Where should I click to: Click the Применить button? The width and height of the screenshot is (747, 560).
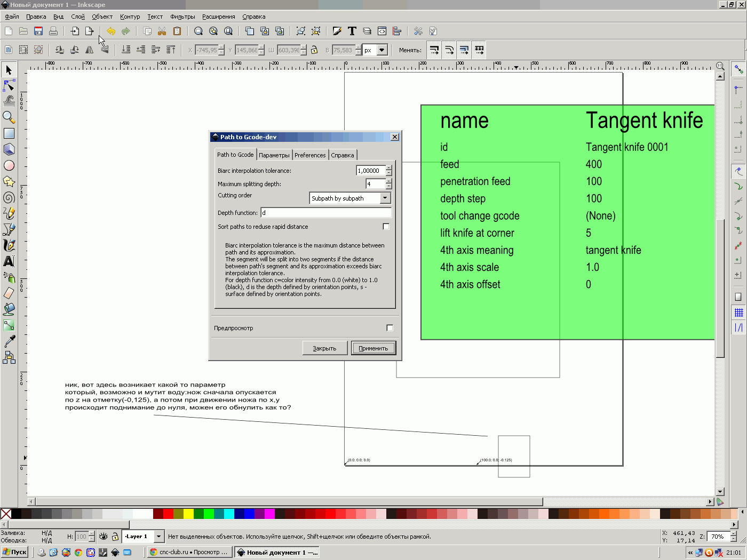point(373,348)
